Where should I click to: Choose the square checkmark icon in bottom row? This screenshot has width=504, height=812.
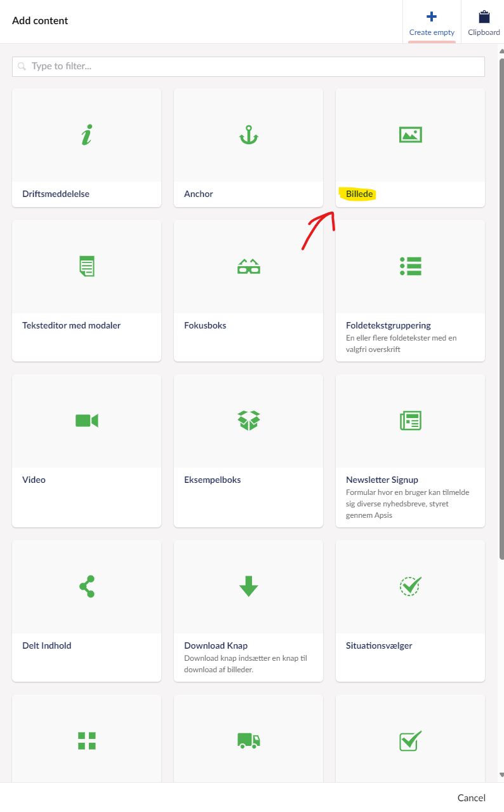point(410,740)
